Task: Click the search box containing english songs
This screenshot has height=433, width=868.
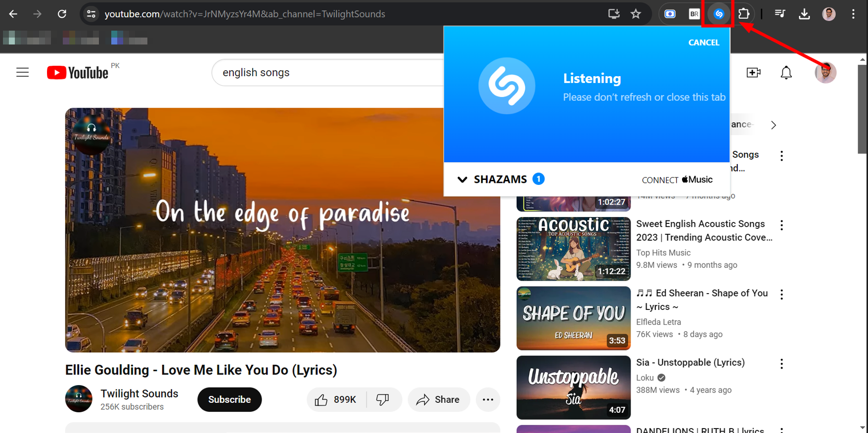Action: (x=327, y=72)
